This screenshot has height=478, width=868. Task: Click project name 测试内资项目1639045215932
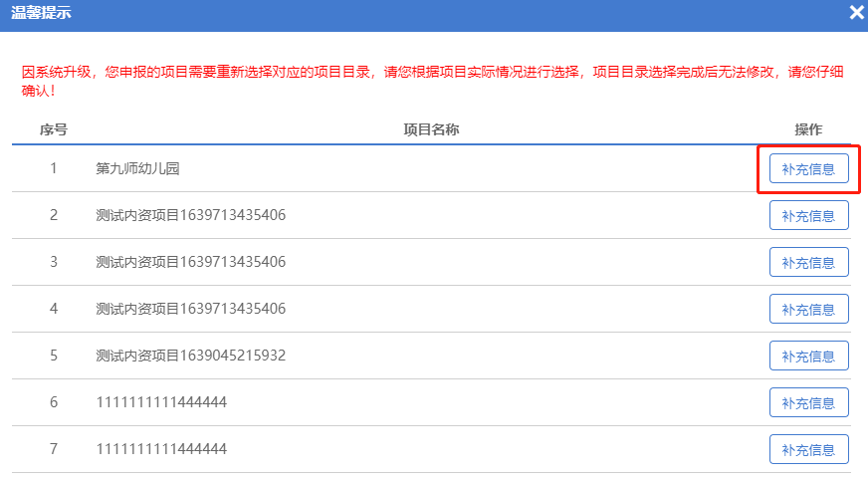coord(191,356)
